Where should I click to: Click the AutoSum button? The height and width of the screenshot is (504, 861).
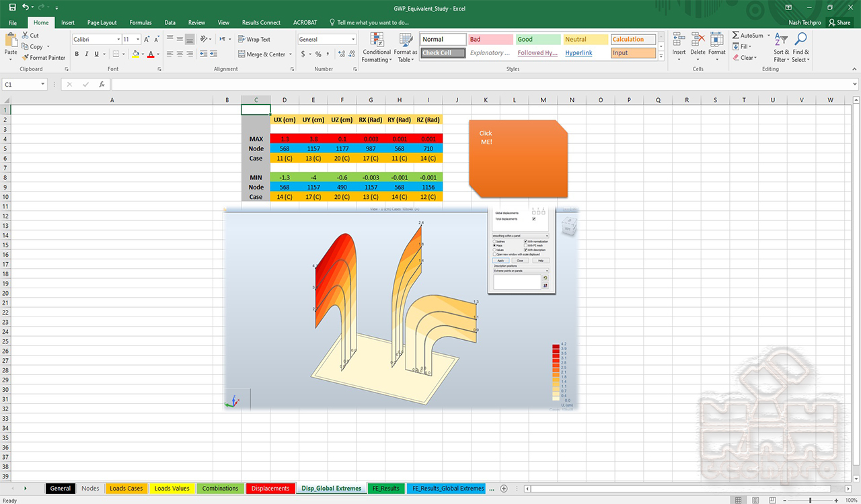pyautogui.click(x=747, y=36)
